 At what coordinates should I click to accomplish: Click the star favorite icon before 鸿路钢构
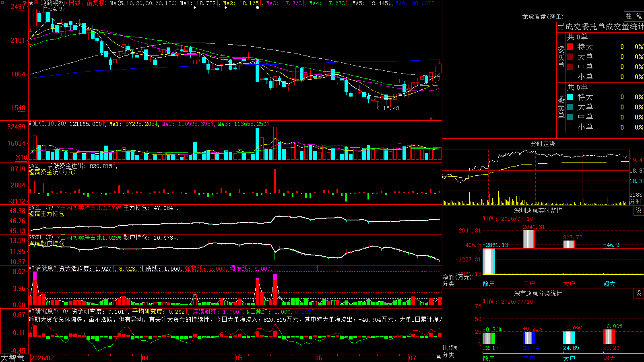click(31, 3)
